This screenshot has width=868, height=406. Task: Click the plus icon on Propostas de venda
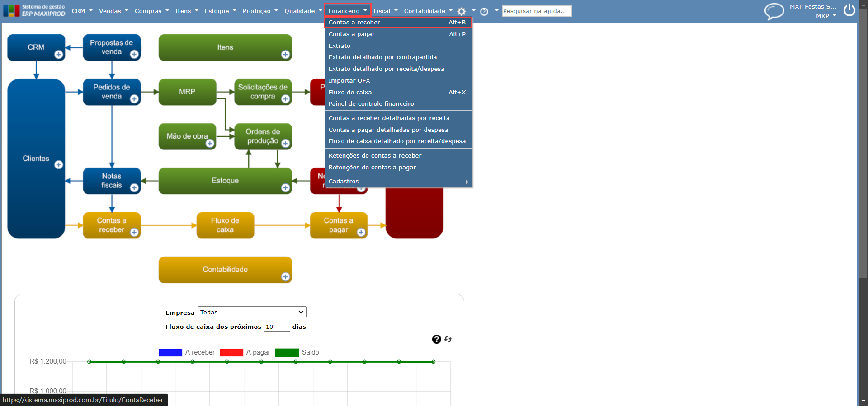134,55
